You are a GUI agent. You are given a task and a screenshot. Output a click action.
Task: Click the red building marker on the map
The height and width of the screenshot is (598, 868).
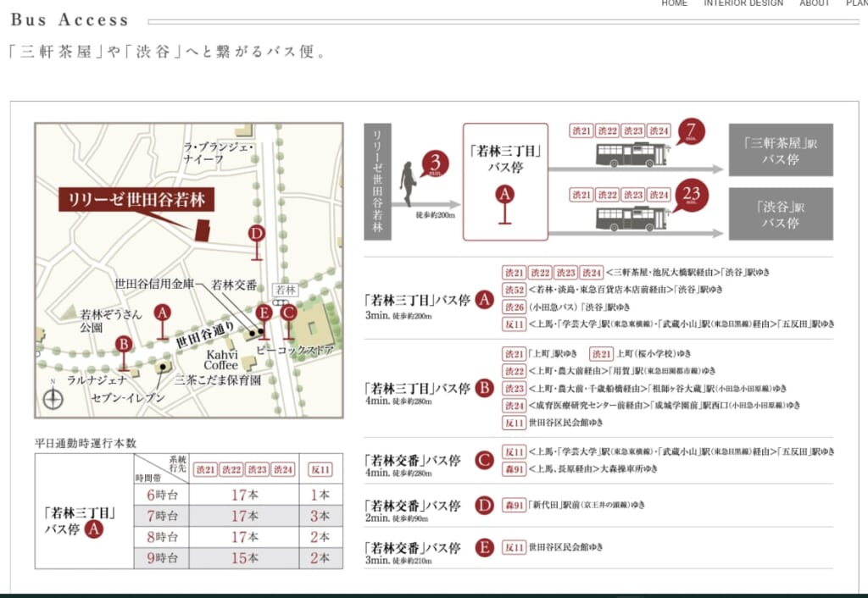click(203, 230)
